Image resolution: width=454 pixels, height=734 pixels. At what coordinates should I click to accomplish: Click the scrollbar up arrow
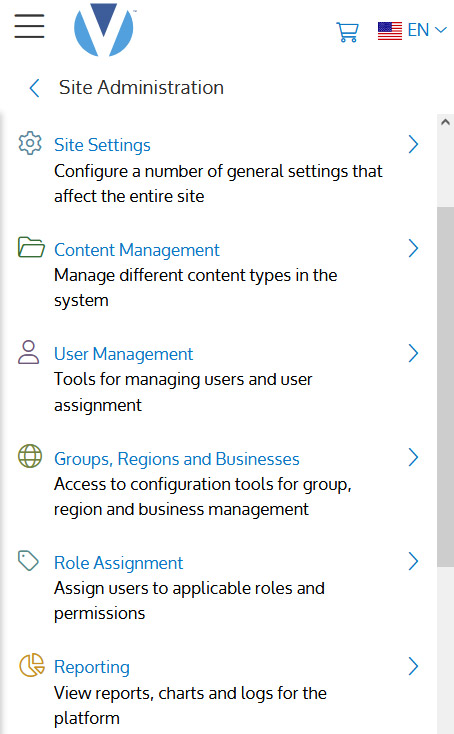(445, 122)
